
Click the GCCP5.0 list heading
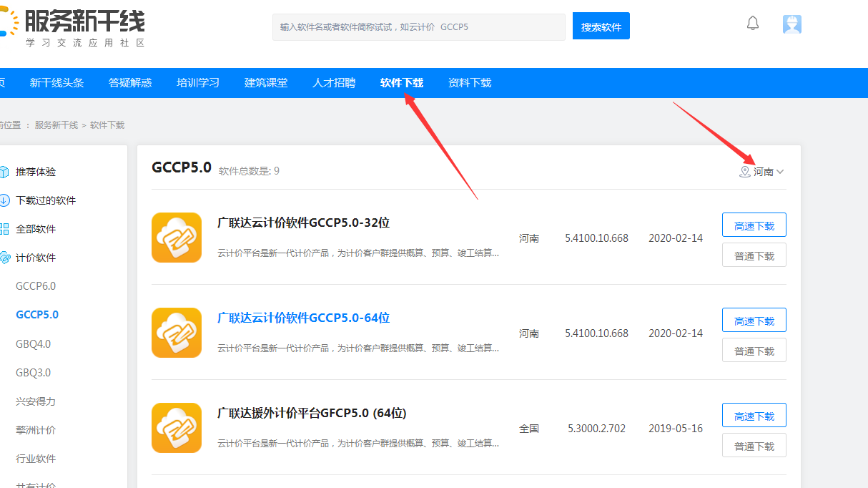point(182,167)
